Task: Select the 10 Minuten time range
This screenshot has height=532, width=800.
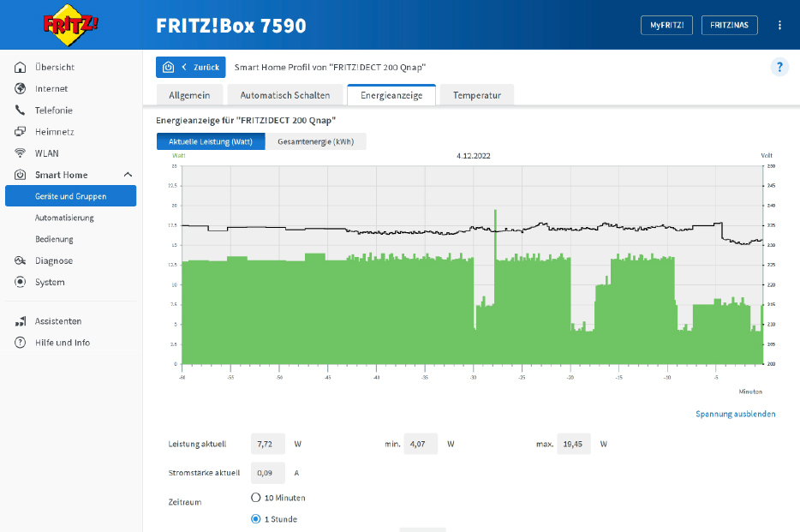Action: coord(255,498)
